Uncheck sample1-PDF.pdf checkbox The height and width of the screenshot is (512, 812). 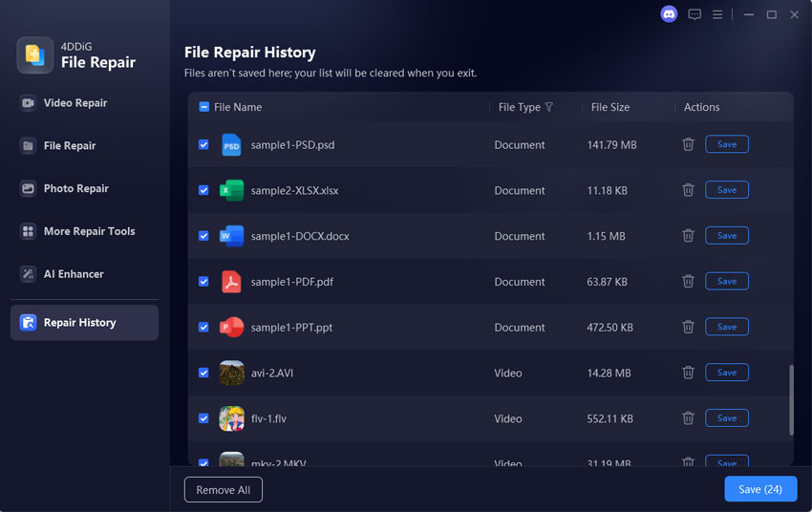click(x=203, y=281)
